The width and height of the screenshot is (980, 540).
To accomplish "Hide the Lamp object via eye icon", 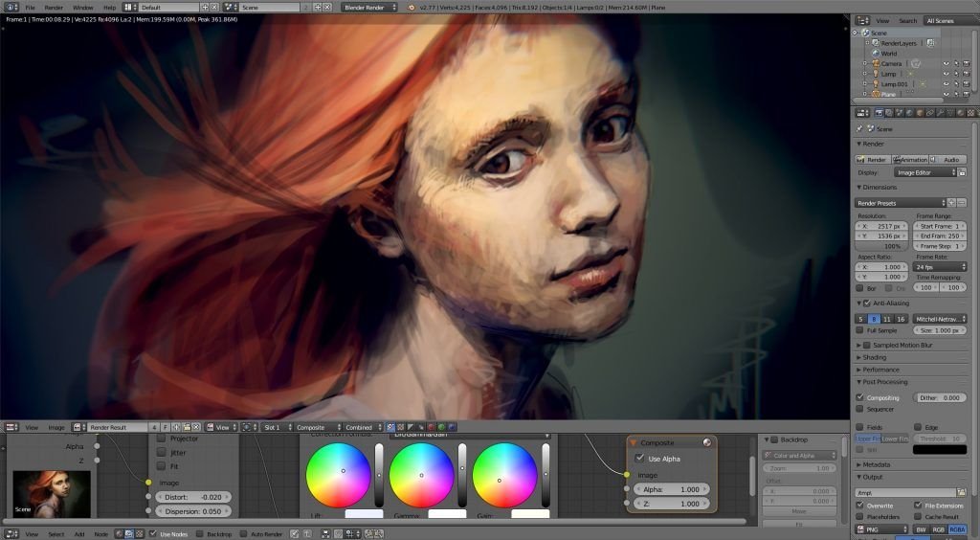I will 946,74.
